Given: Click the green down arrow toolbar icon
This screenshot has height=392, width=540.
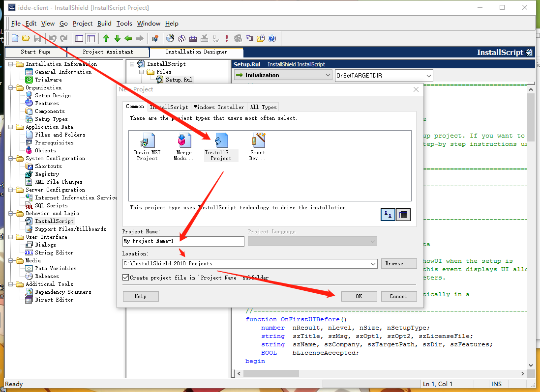Looking at the screenshot, I should tap(118, 38).
